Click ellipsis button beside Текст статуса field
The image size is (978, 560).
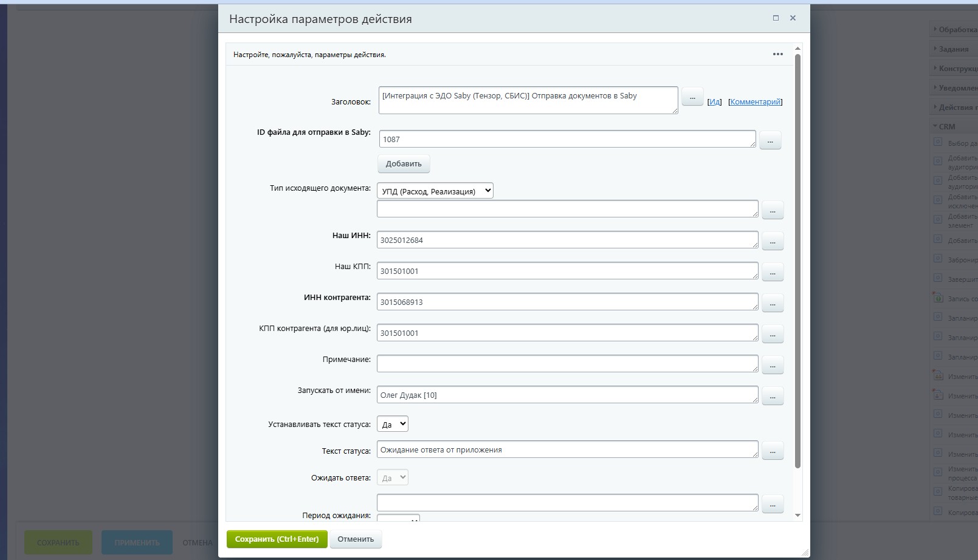point(773,451)
